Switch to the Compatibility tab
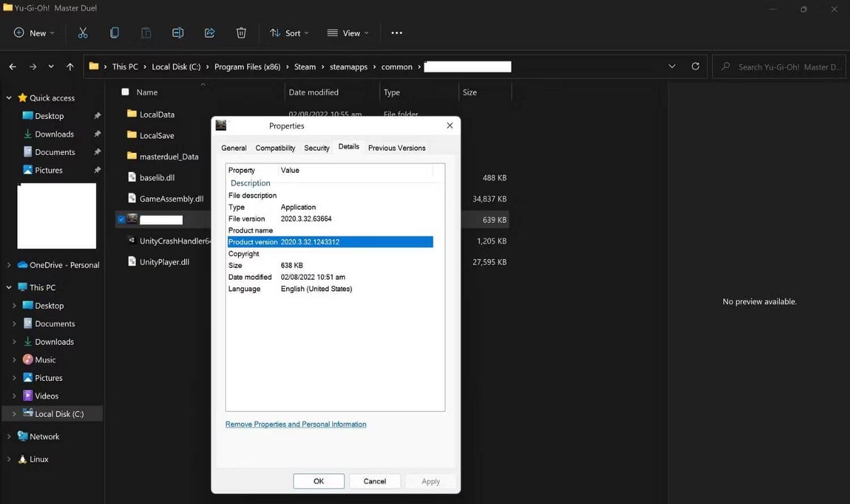The height and width of the screenshot is (504, 850). (x=275, y=148)
